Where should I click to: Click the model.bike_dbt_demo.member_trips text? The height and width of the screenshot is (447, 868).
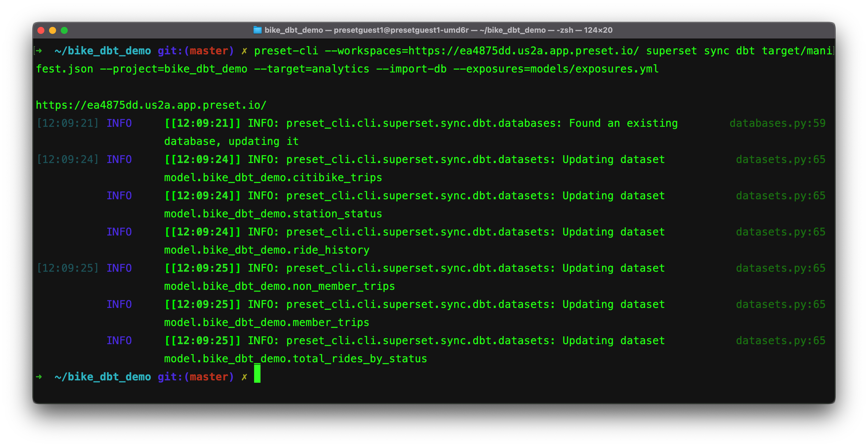pyautogui.click(x=267, y=323)
